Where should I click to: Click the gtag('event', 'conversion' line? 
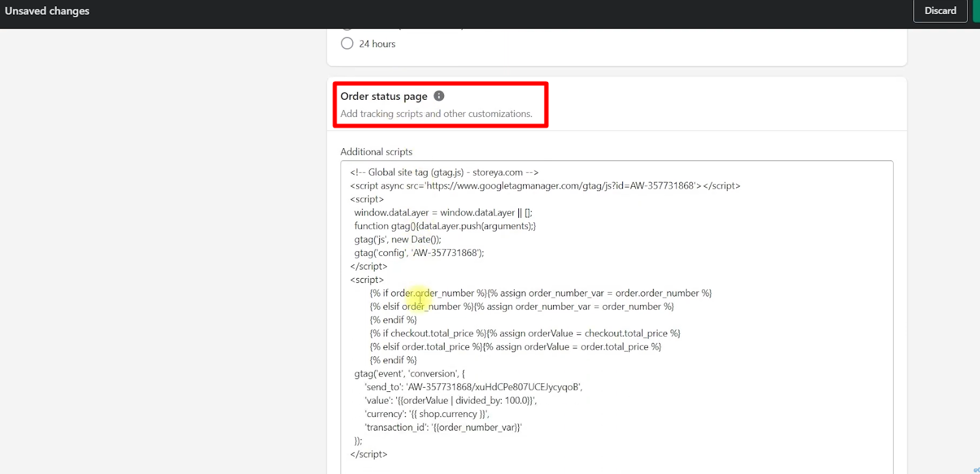409,374
